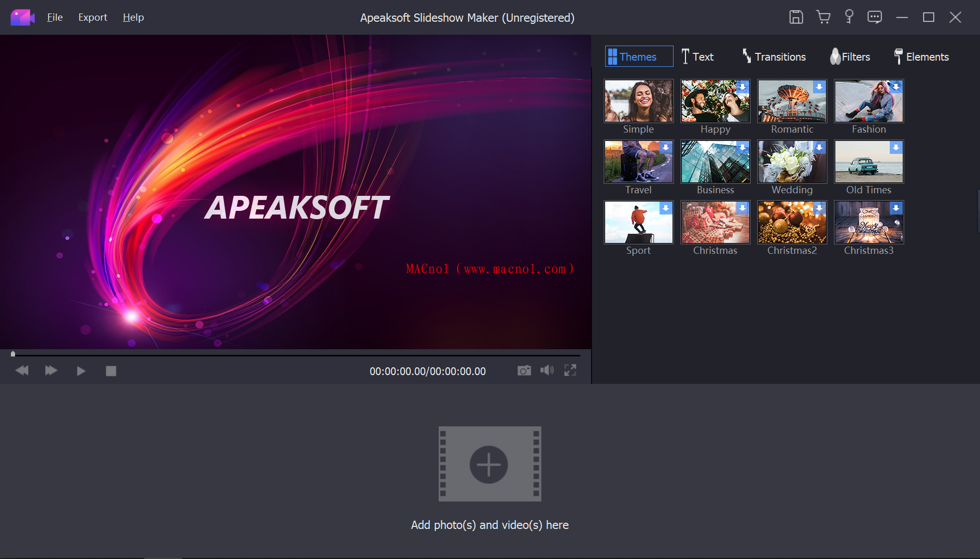Click the add media plus filmstrip button
Viewport: 980px width, 559px height.
489,464
